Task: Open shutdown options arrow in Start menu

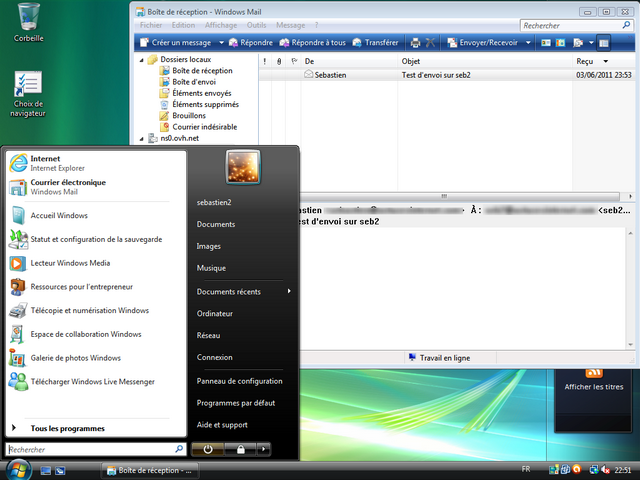Action: tap(264, 449)
